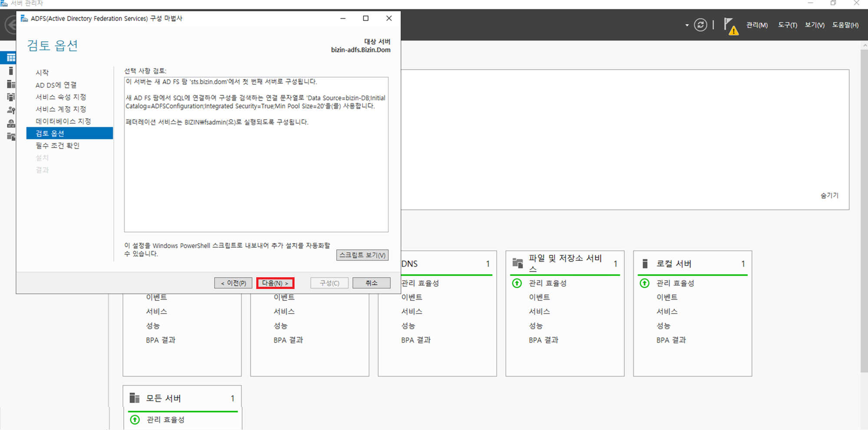Open 이벤트 in the 파일 및 저장소 서비스 tile
Screen dimensions: 868x430
pos(539,297)
